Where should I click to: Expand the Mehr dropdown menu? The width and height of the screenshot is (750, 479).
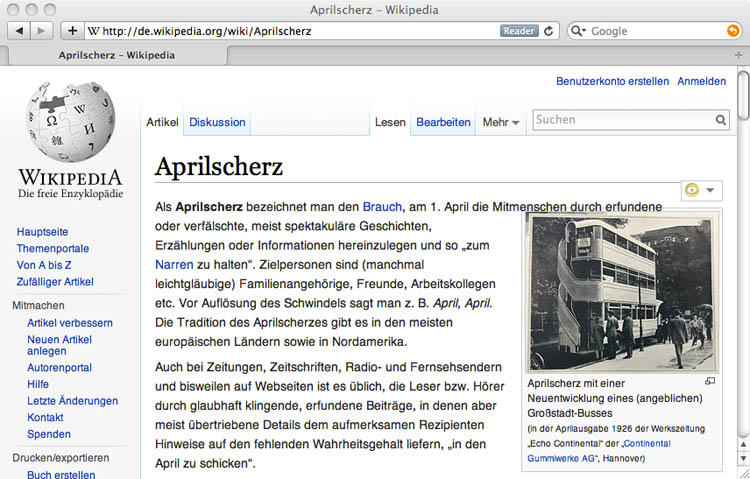click(501, 122)
